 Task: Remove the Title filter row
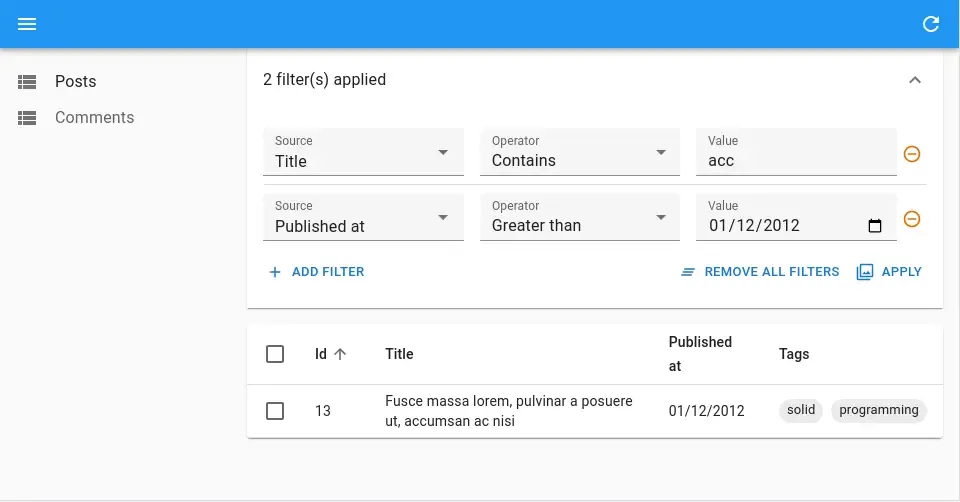[912, 154]
